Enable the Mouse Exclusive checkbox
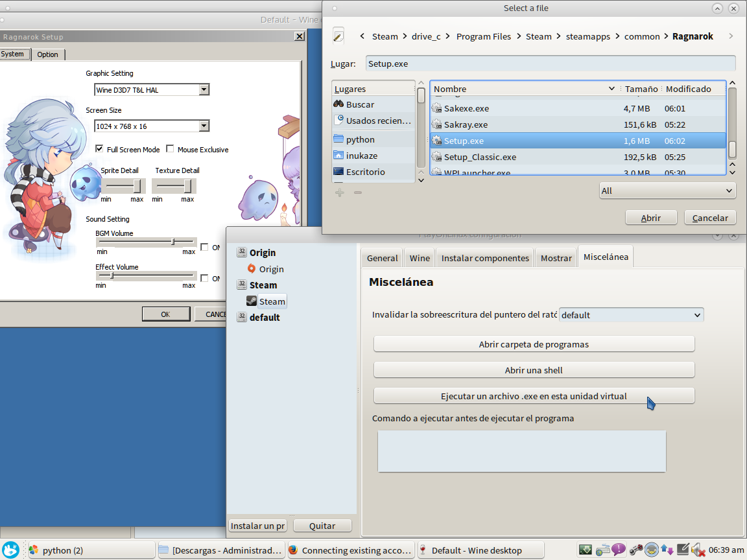This screenshot has width=747, height=560. (170, 148)
